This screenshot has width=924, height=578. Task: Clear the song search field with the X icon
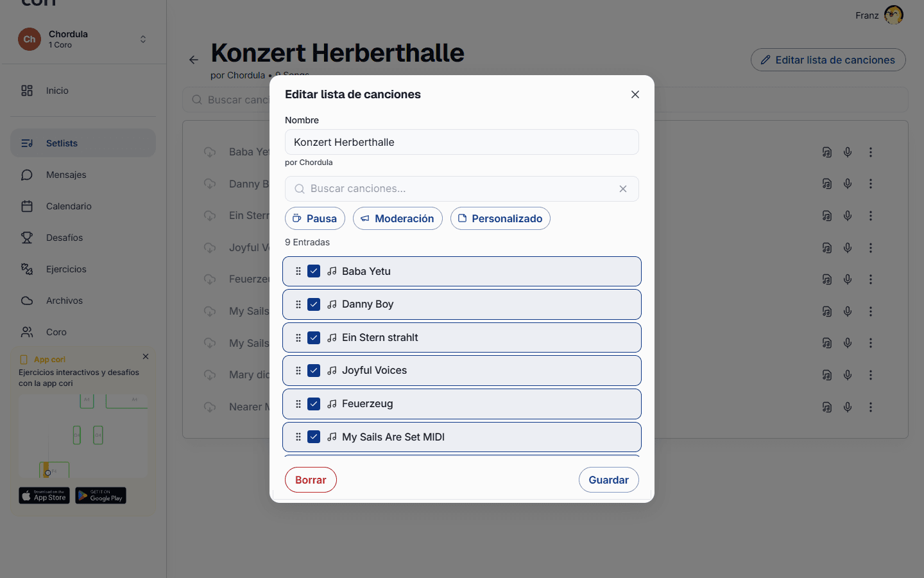click(623, 189)
